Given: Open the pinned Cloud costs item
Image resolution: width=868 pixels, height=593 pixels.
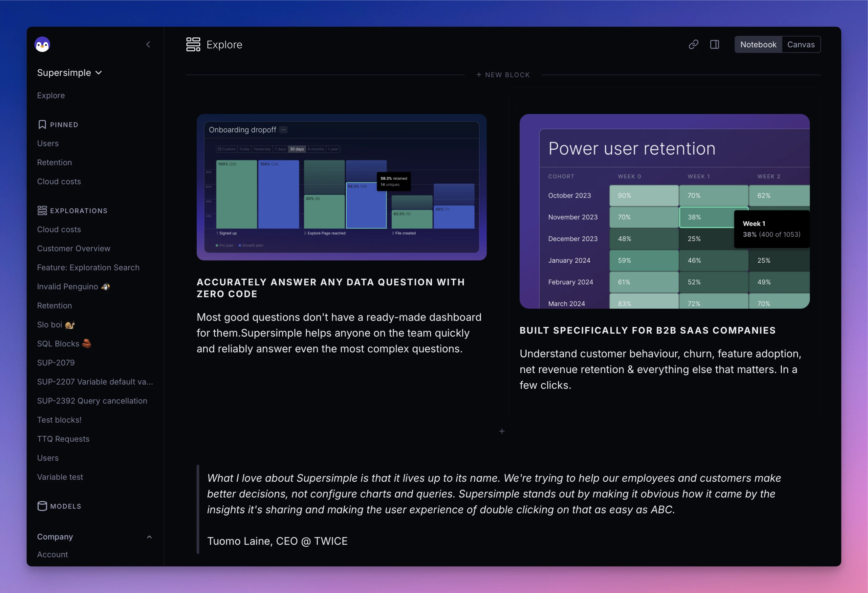Looking at the screenshot, I should 59,181.
